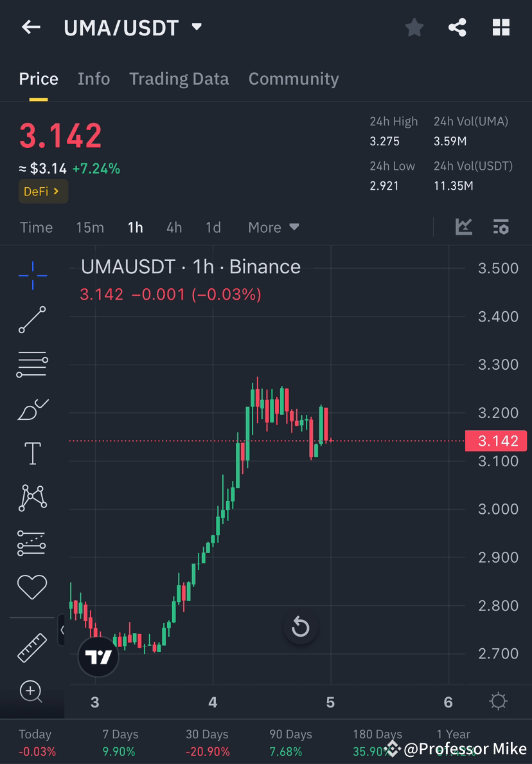This screenshot has width=532, height=764.
Task: Select the magnifier zoom-in tool
Action: 32,692
